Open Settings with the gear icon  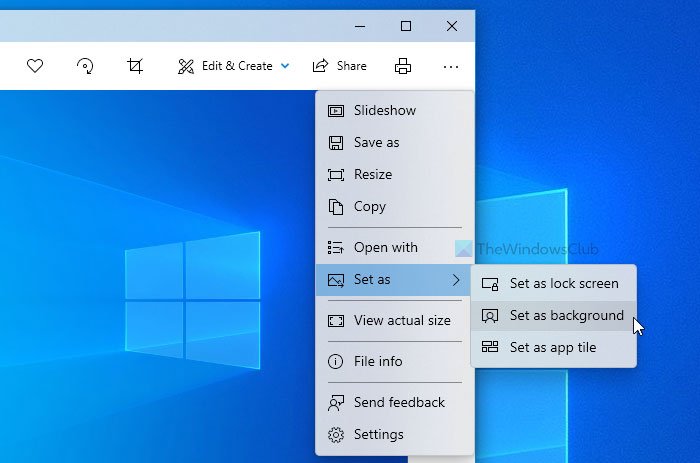coord(378,434)
